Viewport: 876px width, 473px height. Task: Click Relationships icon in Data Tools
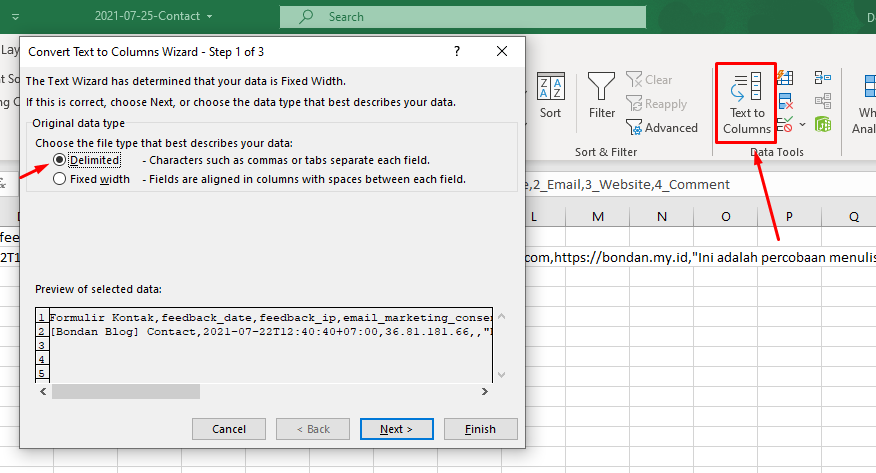tap(822, 101)
